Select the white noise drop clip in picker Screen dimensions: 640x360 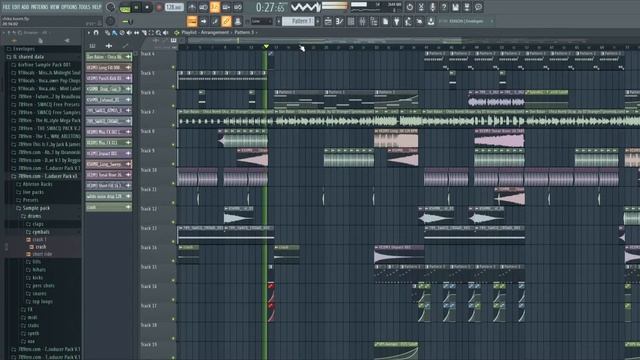tap(109, 196)
